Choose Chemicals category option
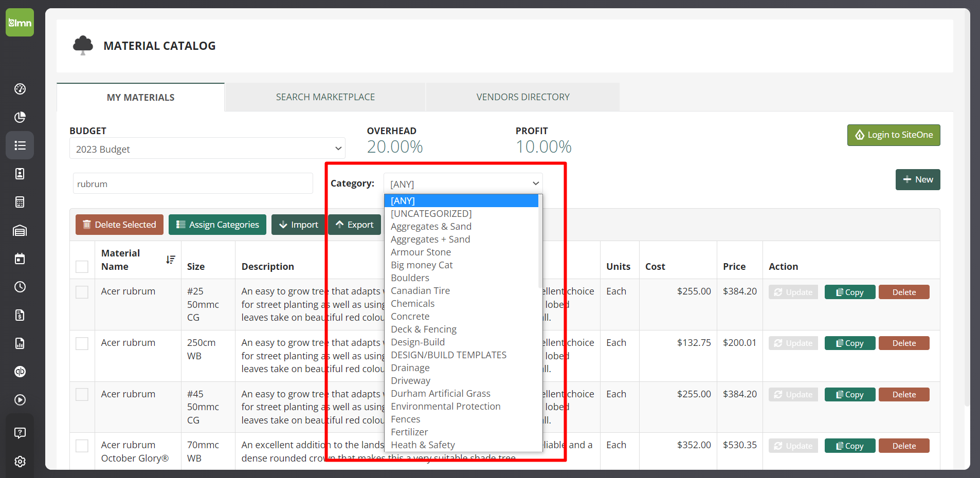980x478 pixels. point(461,303)
